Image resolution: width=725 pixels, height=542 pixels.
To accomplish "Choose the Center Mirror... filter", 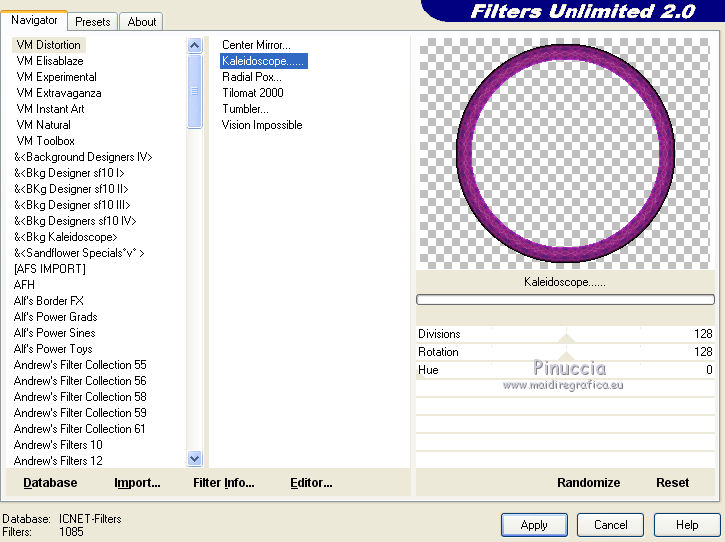I will pos(256,45).
